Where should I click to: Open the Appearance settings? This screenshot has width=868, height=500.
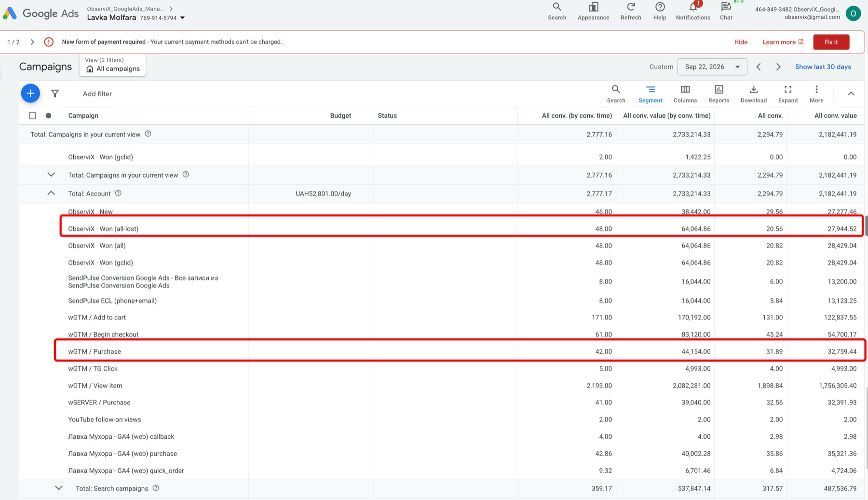pyautogui.click(x=593, y=11)
